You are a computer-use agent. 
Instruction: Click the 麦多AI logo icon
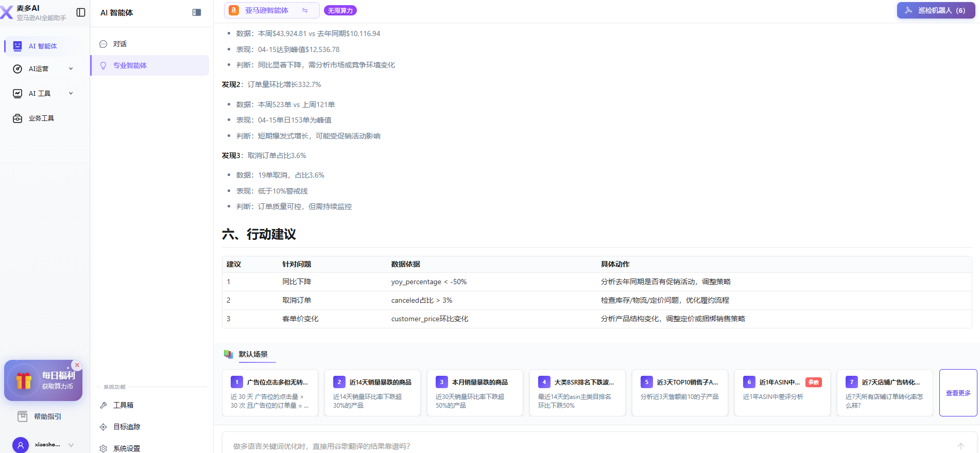pyautogui.click(x=7, y=12)
